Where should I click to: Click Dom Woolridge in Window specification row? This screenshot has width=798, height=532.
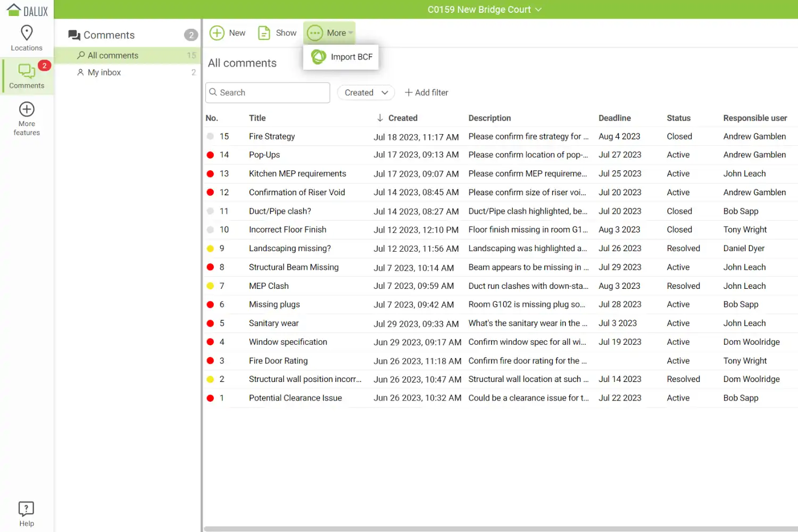click(751, 342)
